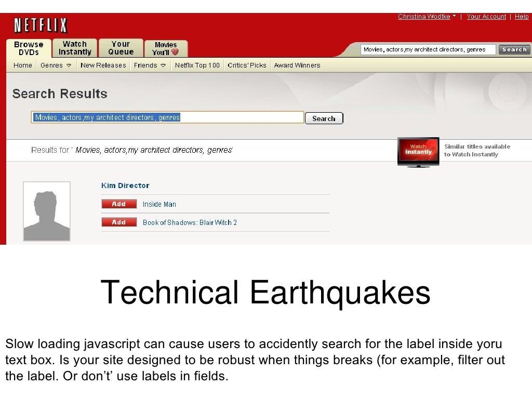Click the Netflix logo
The width and height of the screenshot is (532, 399).
coord(41,25)
